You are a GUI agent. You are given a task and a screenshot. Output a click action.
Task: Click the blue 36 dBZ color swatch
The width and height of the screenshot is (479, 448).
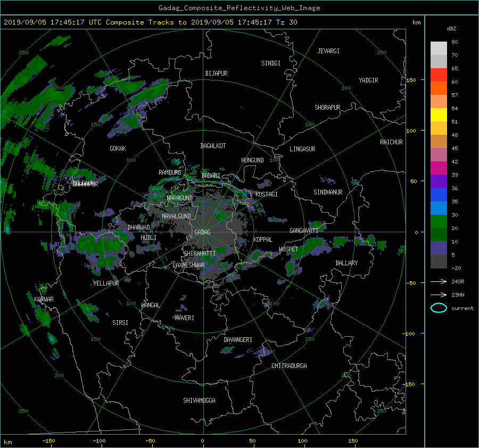[x=439, y=194]
